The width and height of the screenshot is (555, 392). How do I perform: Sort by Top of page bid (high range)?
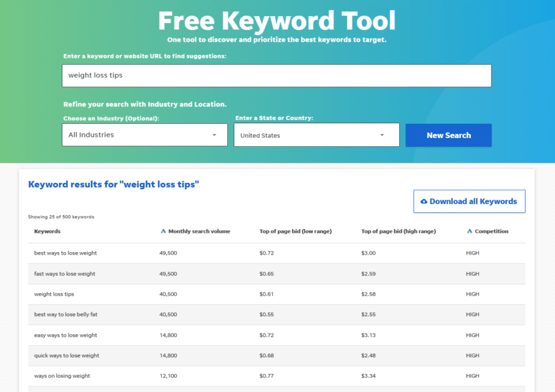[399, 231]
